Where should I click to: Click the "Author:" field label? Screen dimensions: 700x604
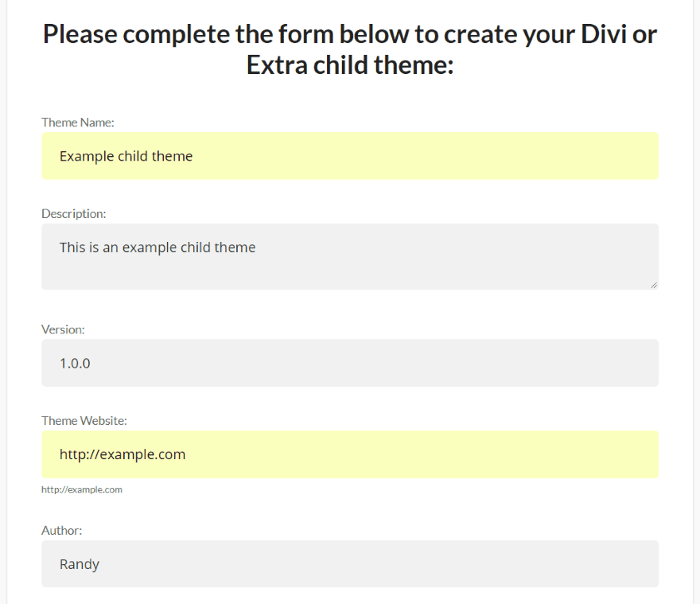[62, 531]
